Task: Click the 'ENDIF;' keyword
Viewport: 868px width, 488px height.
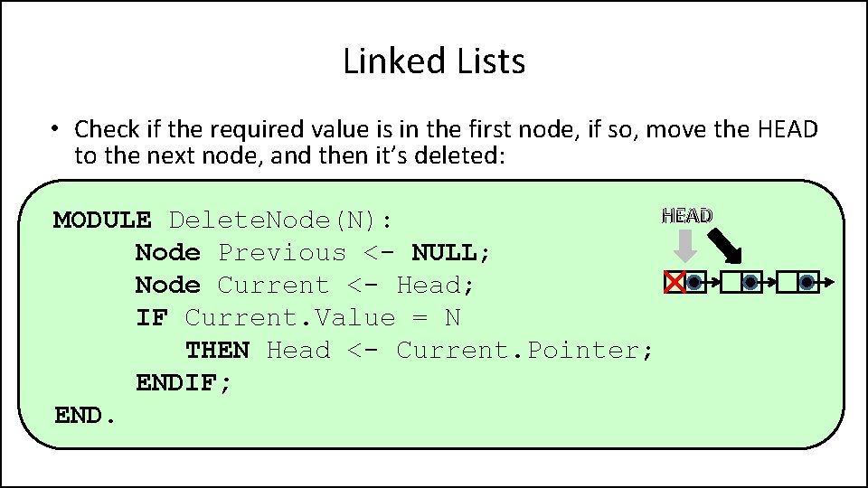Action: [x=184, y=382]
